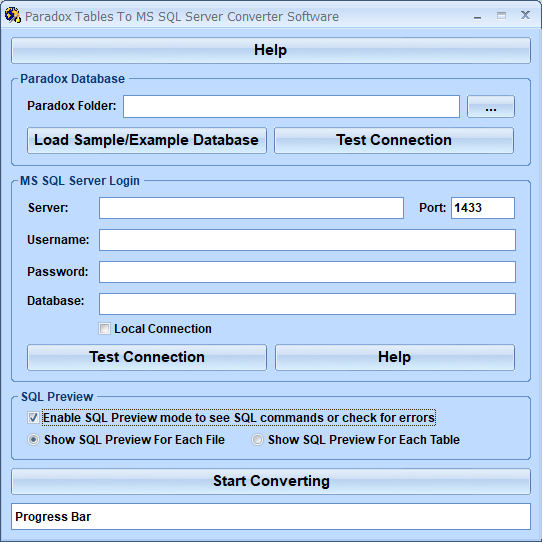Click the Progress Bar area
542x542 pixels.
(271, 516)
